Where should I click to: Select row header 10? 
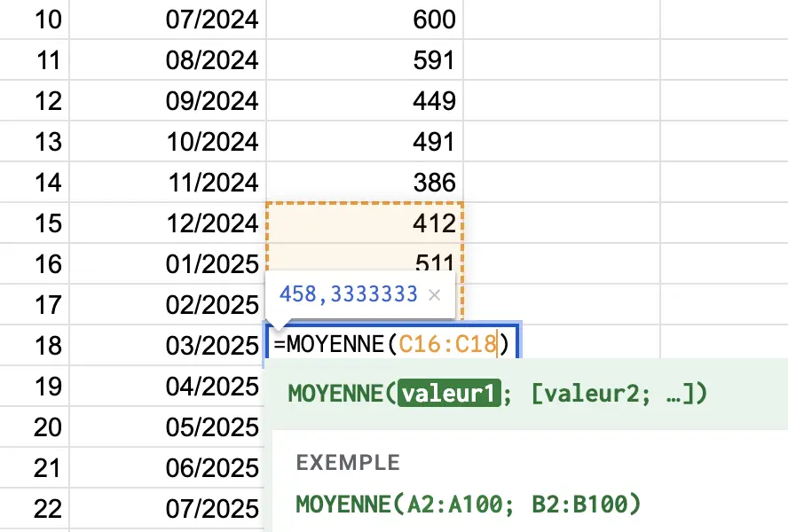click(35, 20)
